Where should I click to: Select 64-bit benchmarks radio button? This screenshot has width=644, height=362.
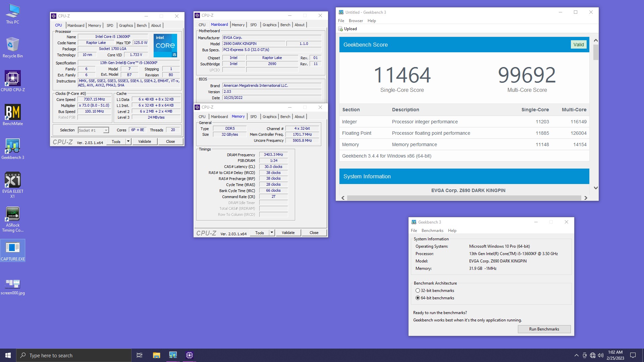click(418, 298)
